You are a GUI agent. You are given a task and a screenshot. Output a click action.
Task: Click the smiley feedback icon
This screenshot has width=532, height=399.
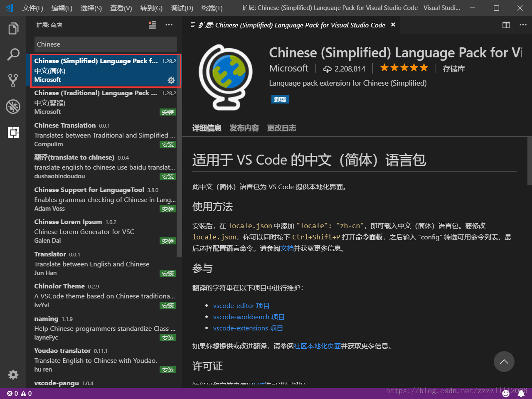click(x=506, y=393)
